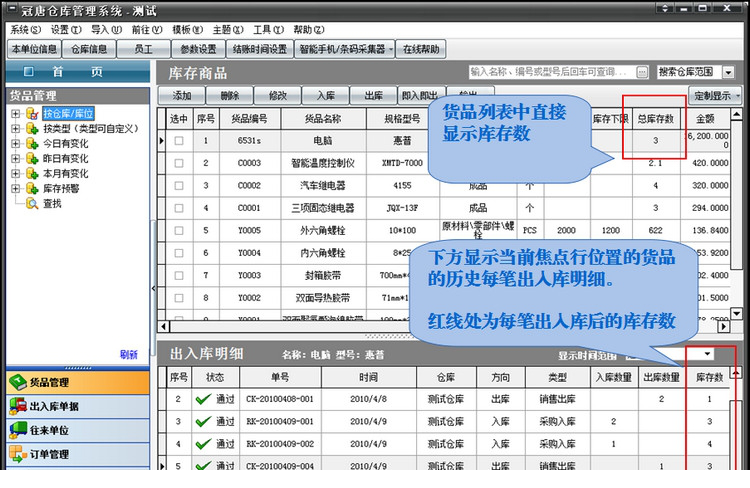The height and width of the screenshot is (488, 750).
Task: Click green checkmark in row CK-20100408-001
Action: point(203,399)
